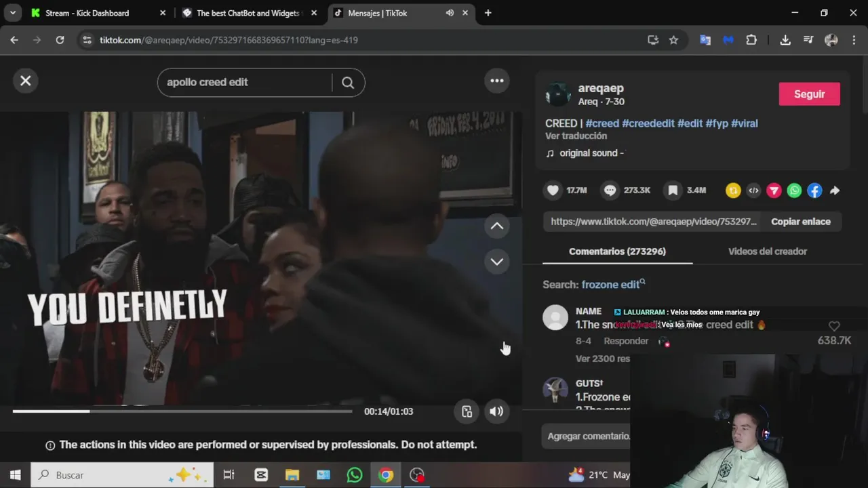Image resolution: width=868 pixels, height=488 pixels.
Task: Reload the page
Action: (60, 40)
